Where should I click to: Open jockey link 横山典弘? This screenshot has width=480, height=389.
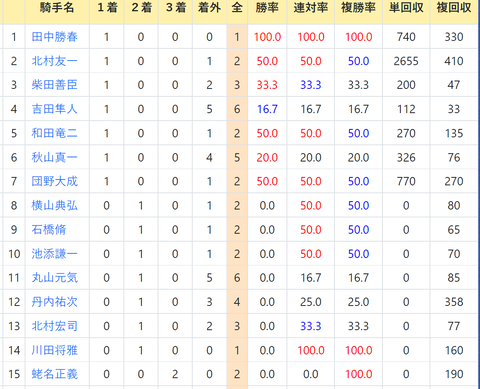pos(55,205)
